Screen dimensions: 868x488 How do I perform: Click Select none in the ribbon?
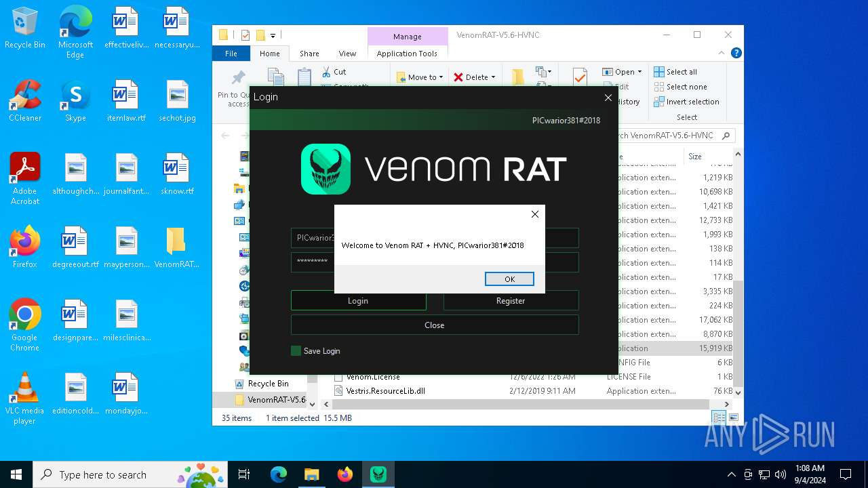(x=680, y=87)
